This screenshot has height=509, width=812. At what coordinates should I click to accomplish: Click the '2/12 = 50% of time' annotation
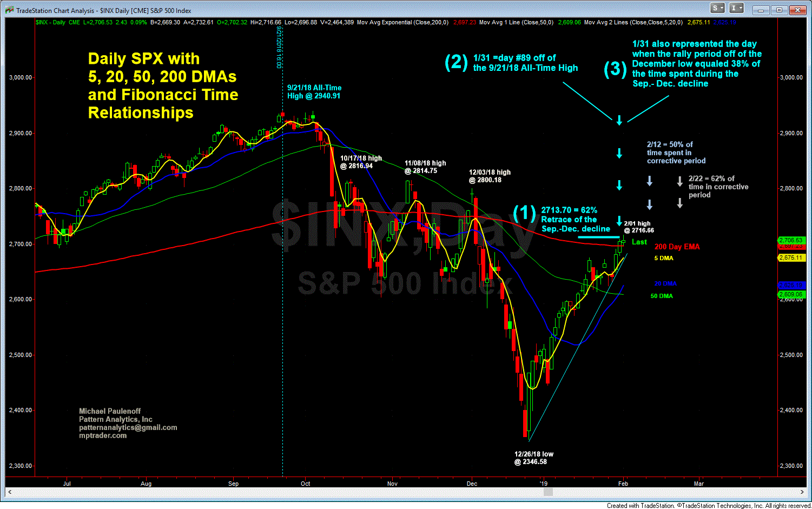coord(676,153)
